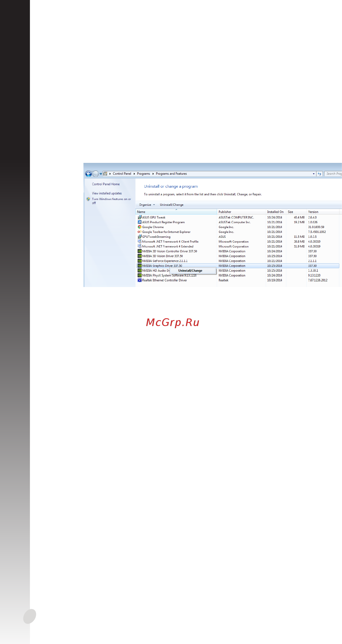Sort list by Publisher column header
The height and width of the screenshot is (644, 342).
[241, 212]
